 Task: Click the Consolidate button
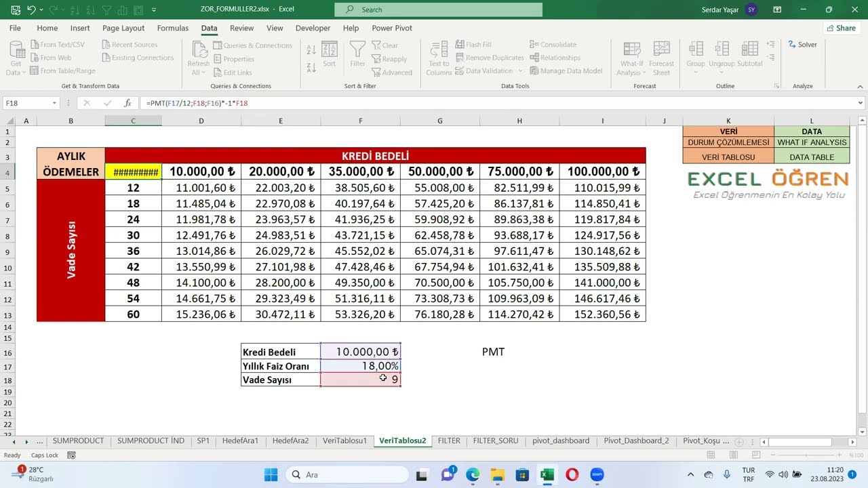point(553,45)
